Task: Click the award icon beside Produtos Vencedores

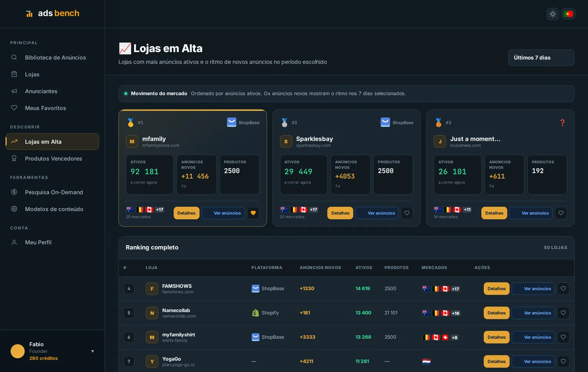Action: click(14, 158)
